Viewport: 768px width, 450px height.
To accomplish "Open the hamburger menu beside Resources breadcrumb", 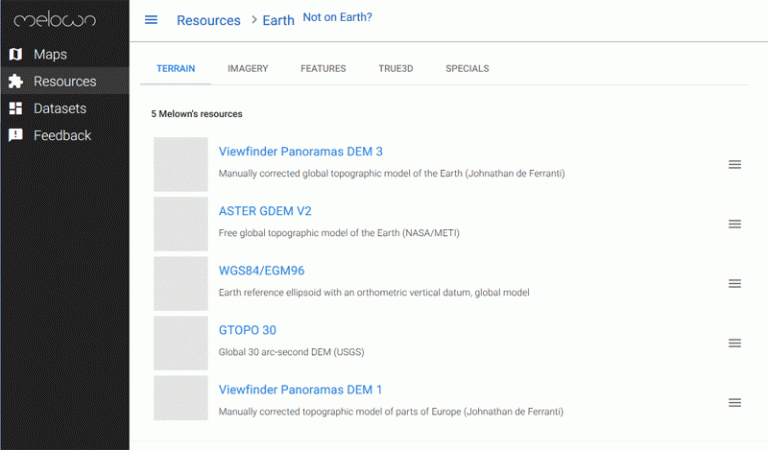I will [151, 20].
